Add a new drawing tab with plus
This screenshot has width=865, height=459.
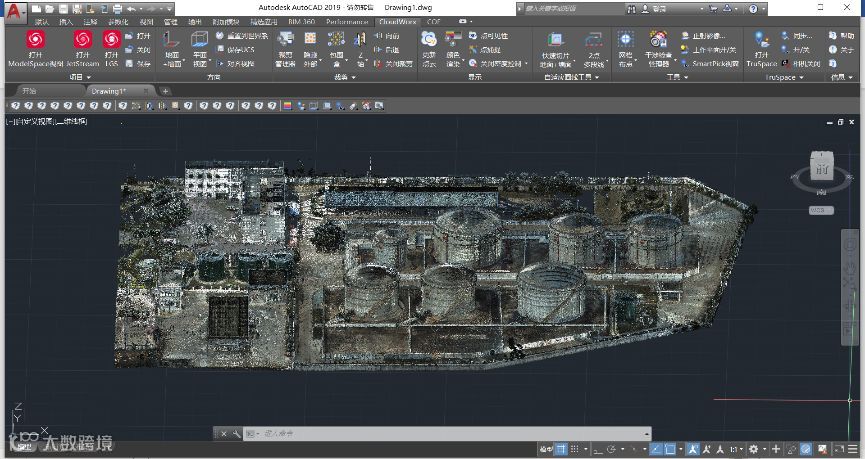click(166, 90)
